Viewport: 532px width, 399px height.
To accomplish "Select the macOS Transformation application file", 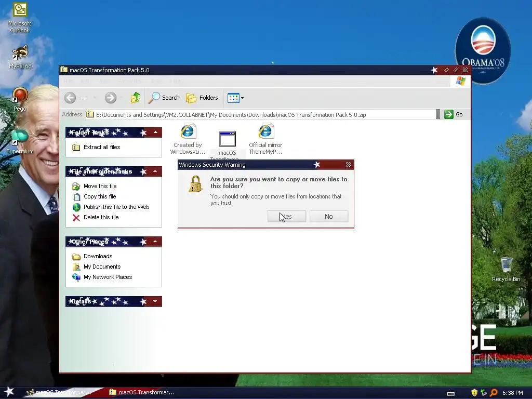I will [228, 145].
